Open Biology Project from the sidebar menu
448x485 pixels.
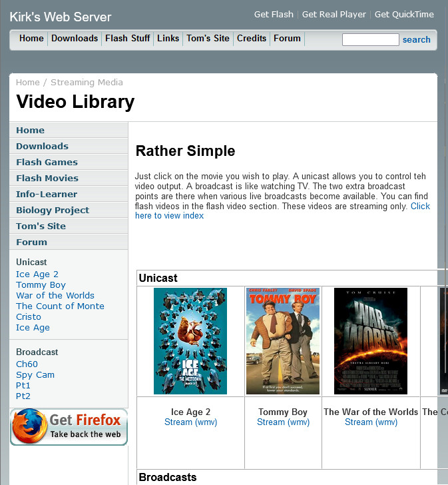53,210
